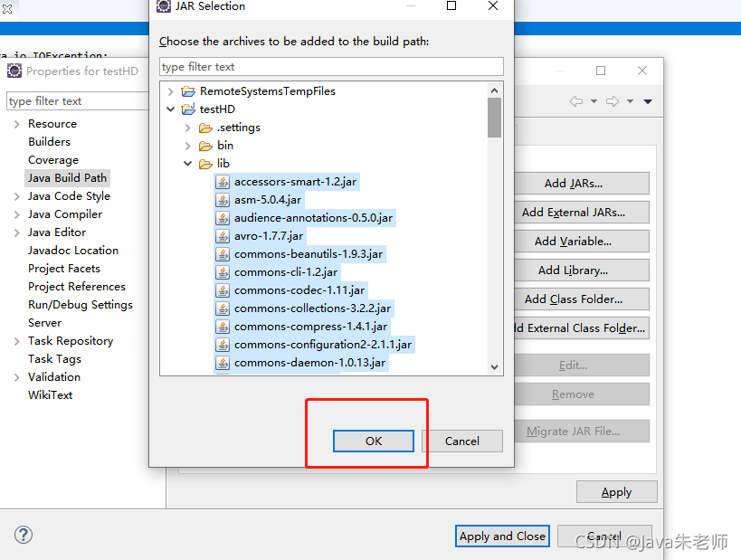Click Add External Class Folder... button
Image resolution: width=741 pixels, height=560 pixels.
tap(581, 328)
